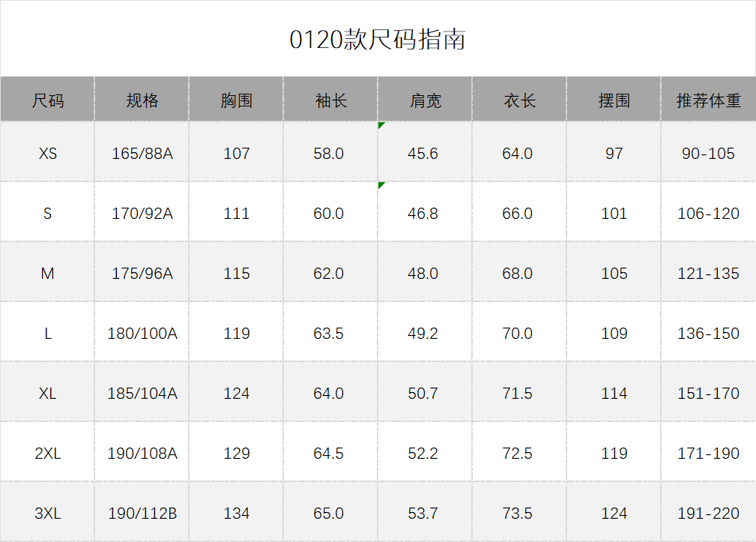Click the XS size row label
756x542 pixels.
tap(48, 154)
